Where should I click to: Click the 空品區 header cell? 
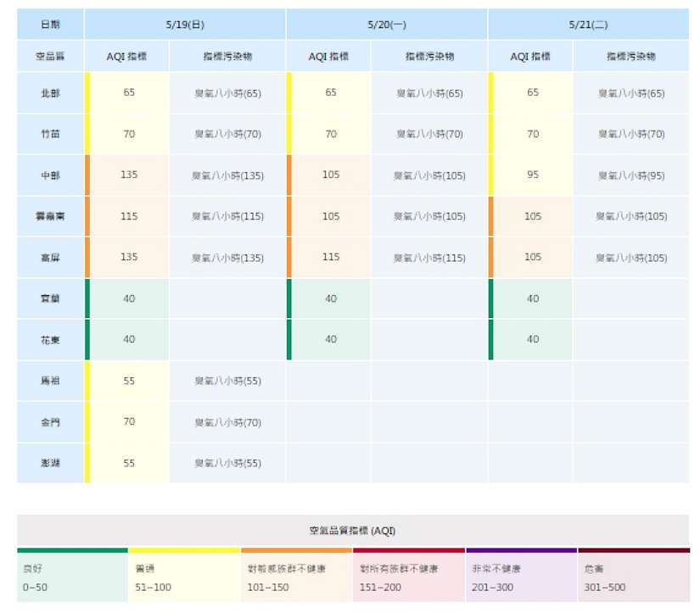pos(50,57)
